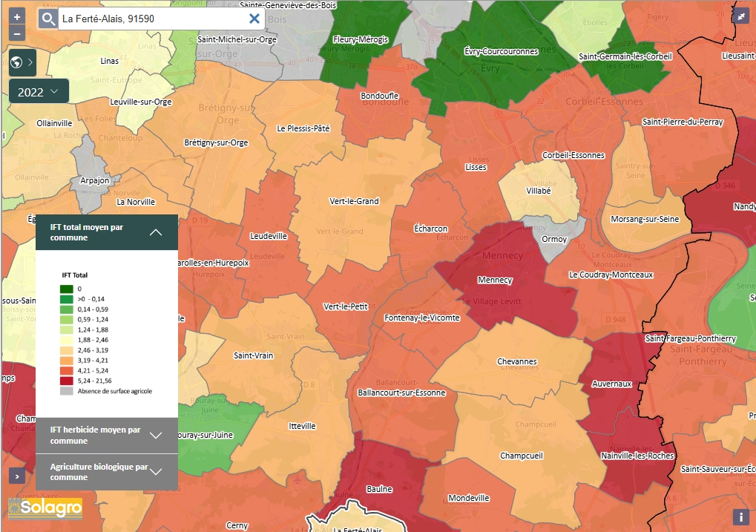Expand IFT herbicide moyen par commune
Viewport: 756px width, 532px height.
(x=155, y=436)
